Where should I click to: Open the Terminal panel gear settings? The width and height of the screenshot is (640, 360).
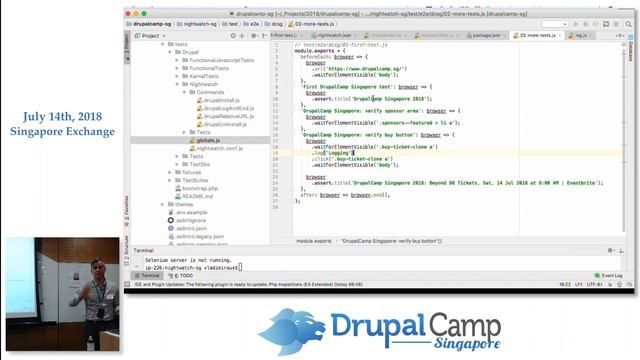[610, 251]
